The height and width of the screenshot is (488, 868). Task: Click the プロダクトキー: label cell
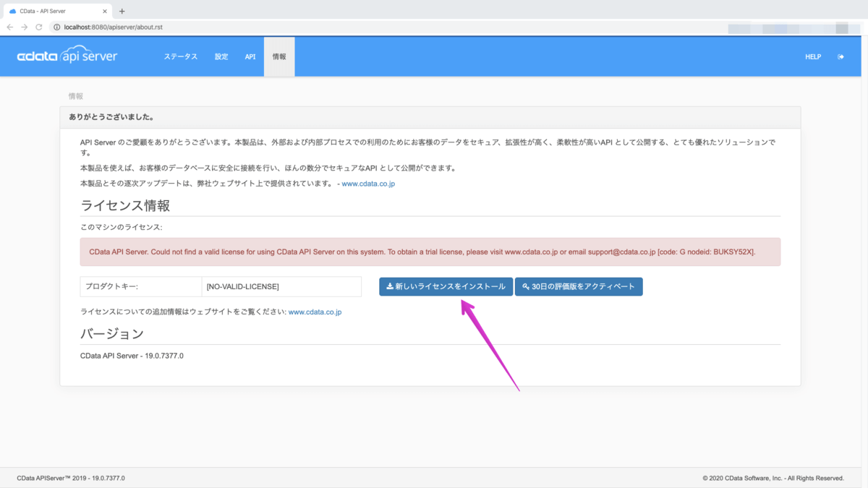tap(141, 286)
